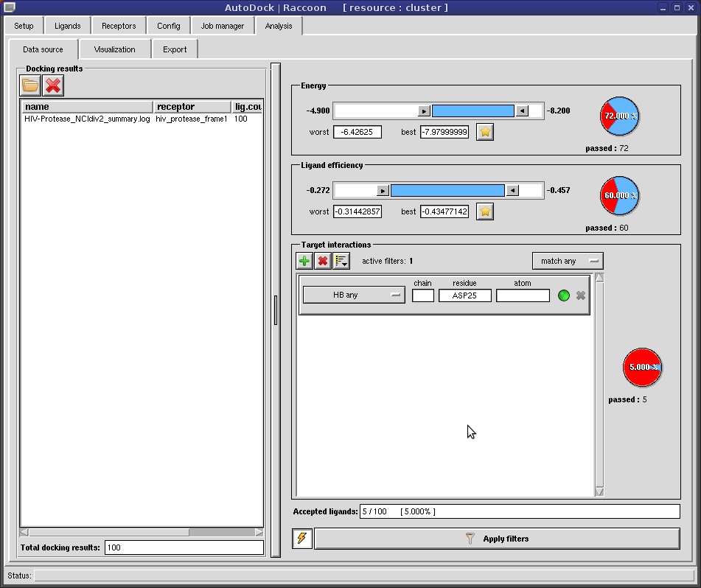This screenshot has width=701, height=588.
Task: Open the Visualization subtab
Action: point(114,49)
